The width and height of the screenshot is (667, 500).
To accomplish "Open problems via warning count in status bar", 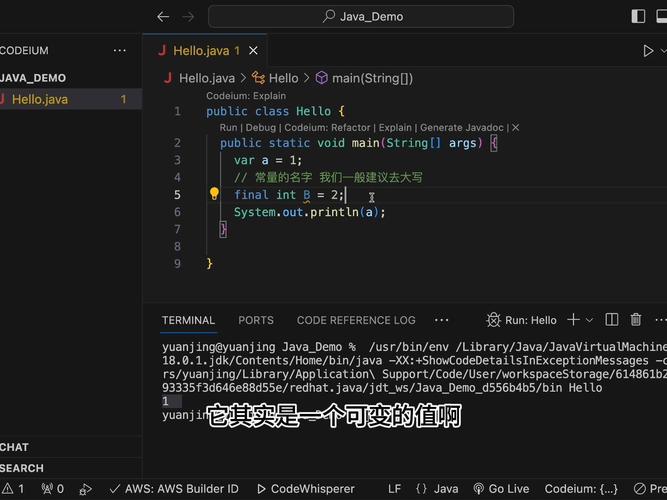I will point(13,489).
